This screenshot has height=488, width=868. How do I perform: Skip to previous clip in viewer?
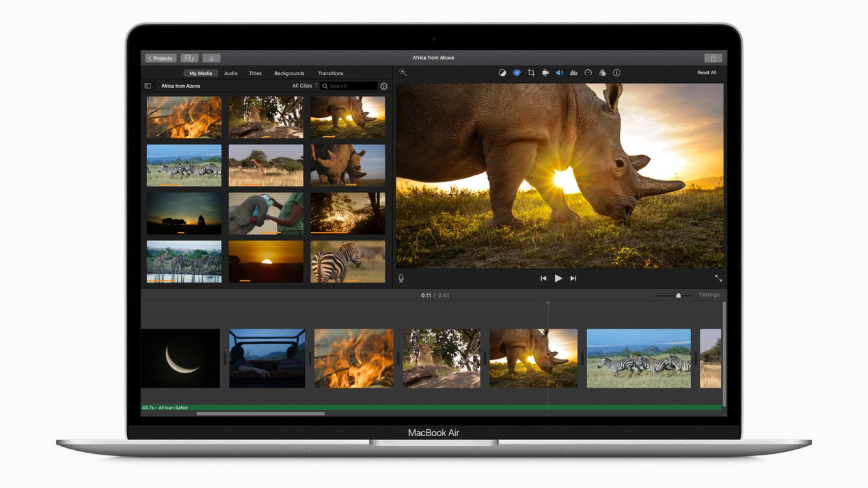[543, 278]
